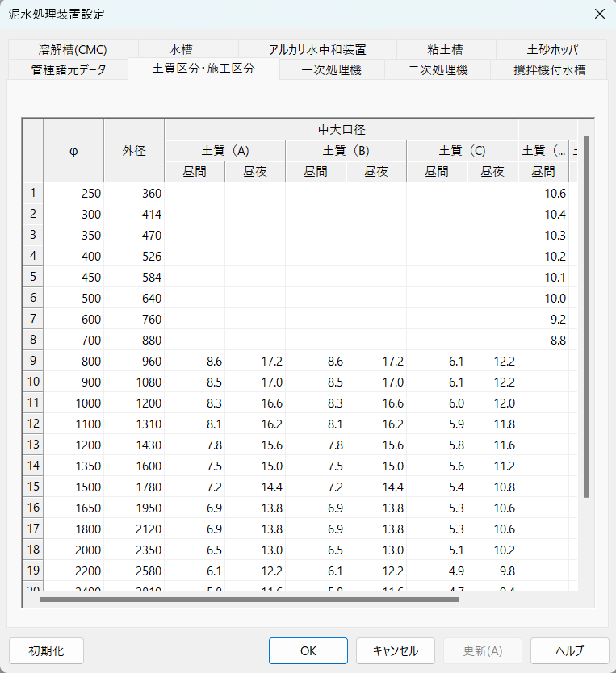Click the 土質 (A) 昼間 cell showing 7.2
Image resolution: width=616 pixels, height=673 pixels.
(x=195, y=487)
